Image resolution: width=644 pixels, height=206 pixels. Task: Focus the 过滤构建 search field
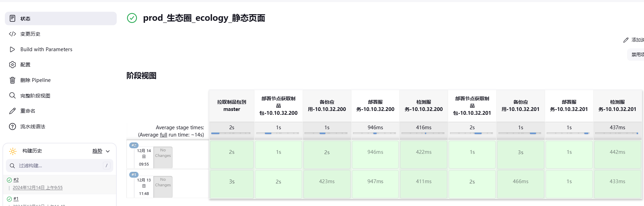point(60,166)
